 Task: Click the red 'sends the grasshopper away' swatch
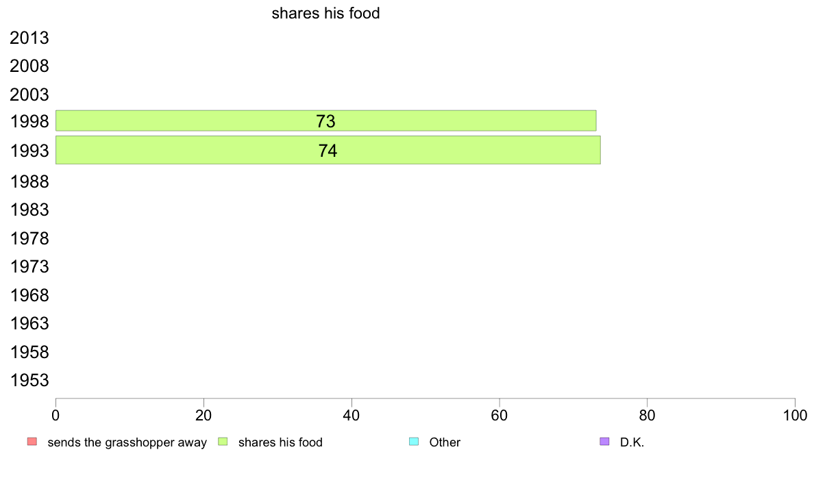point(32,442)
